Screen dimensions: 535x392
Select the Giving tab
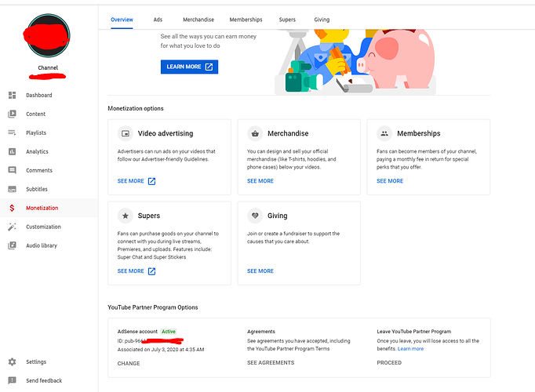[322, 20]
